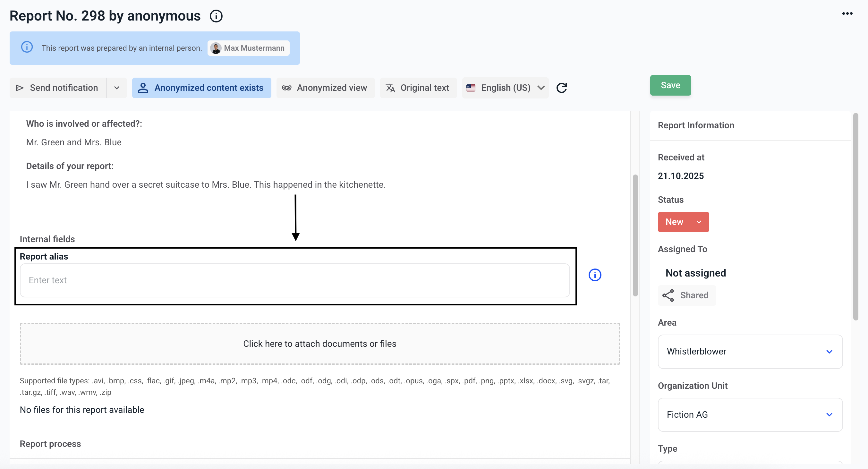Click here to attach documents or files

[x=319, y=344]
